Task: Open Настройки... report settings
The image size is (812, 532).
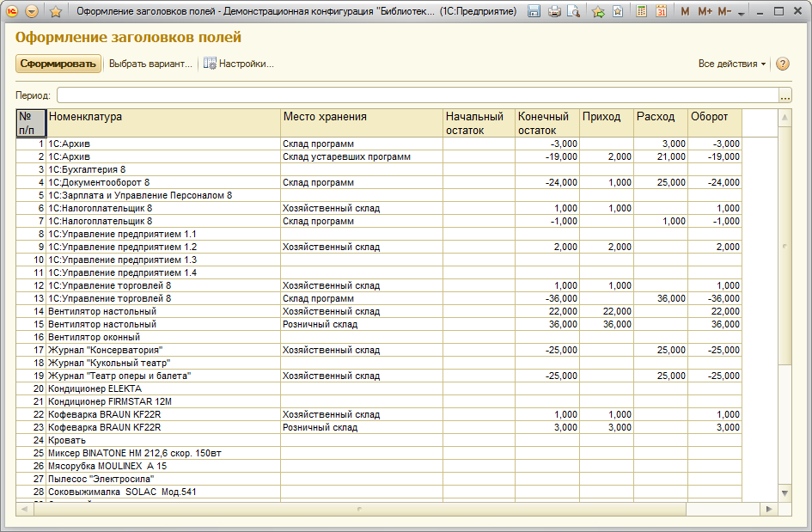Action: [238, 64]
